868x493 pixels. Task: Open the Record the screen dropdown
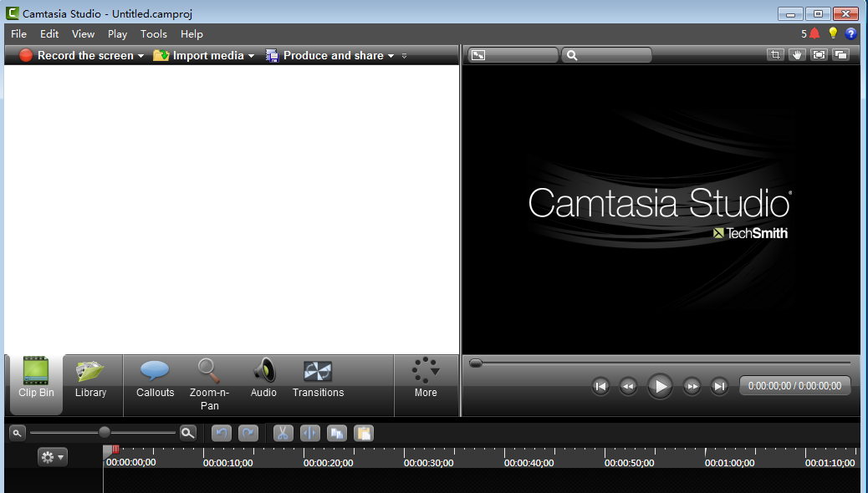point(142,55)
